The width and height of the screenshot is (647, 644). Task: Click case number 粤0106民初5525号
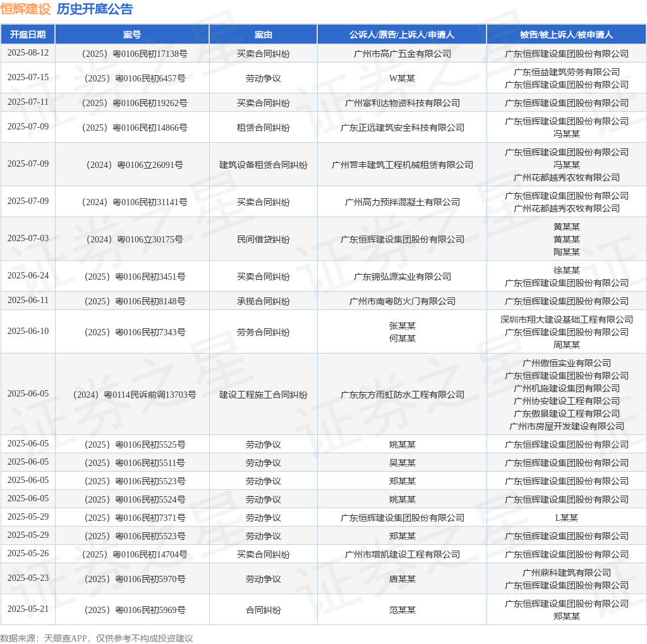pos(135,444)
